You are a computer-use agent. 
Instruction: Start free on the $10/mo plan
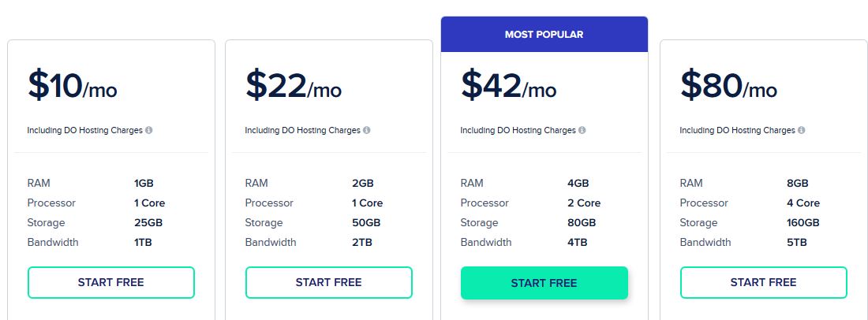pyautogui.click(x=110, y=282)
